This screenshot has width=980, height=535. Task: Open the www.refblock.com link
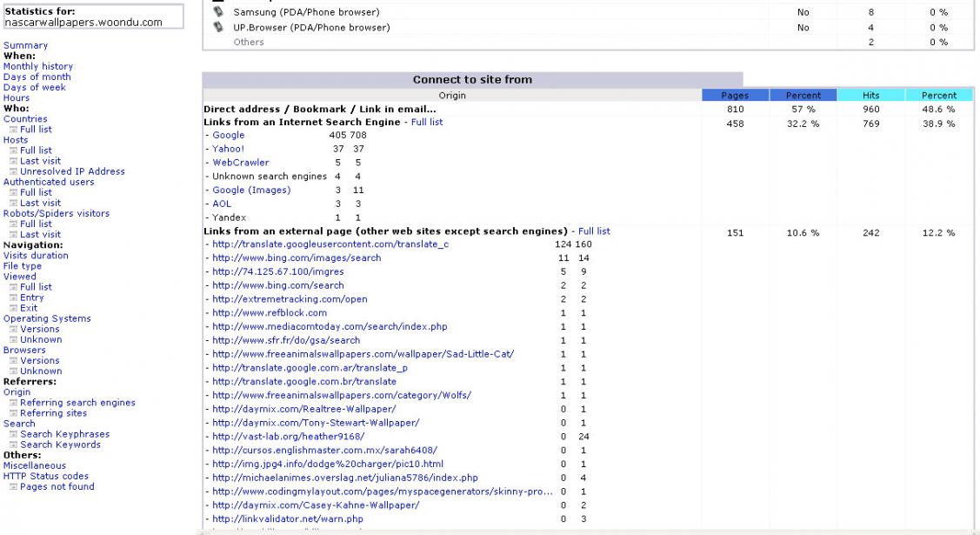coord(270,313)
